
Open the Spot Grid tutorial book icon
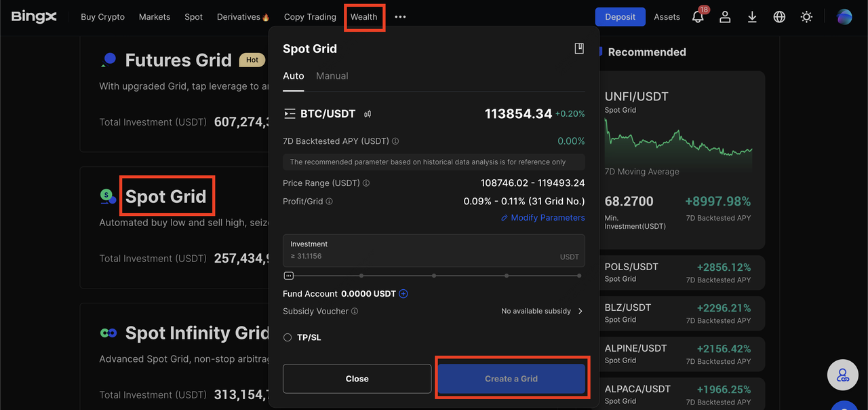579,48
